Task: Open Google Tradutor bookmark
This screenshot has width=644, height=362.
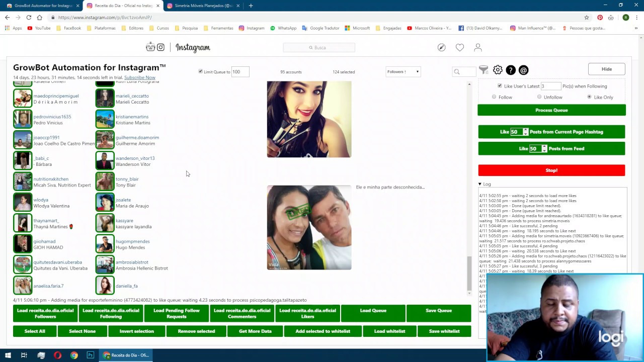Action: tap(320, 28)
